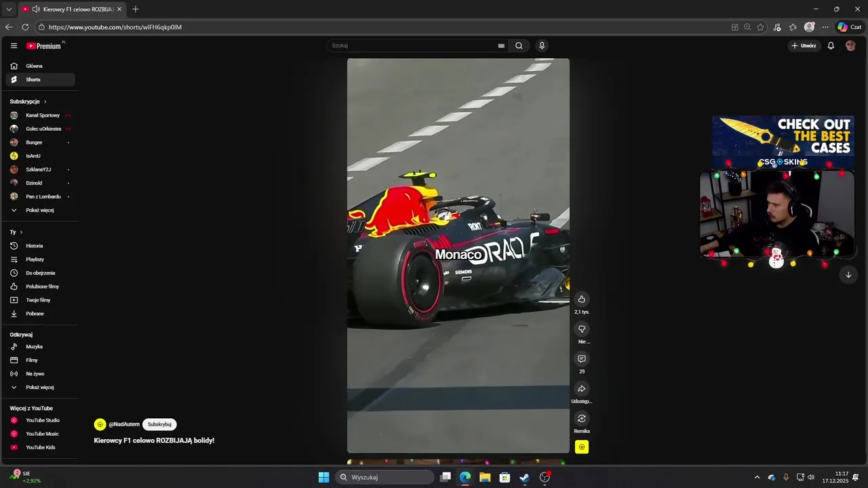Go to Główna home page
The width and height of the screenshot is (868, 488).
tap(41, 66)
